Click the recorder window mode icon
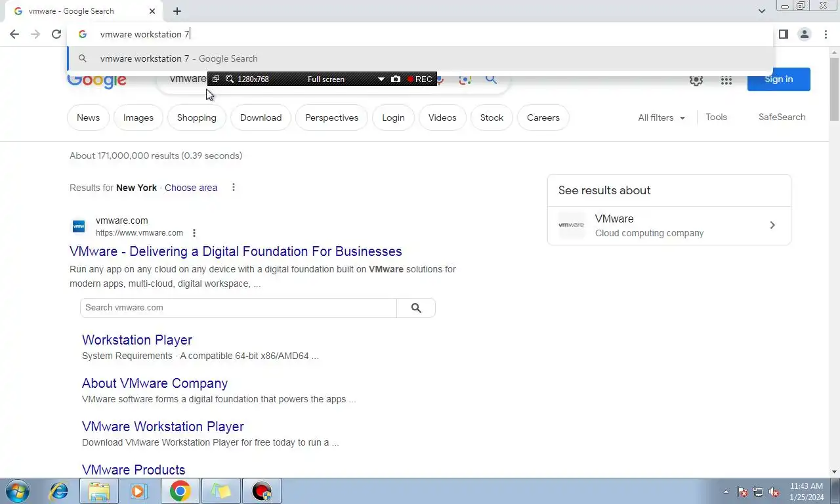This screenshot has width=840, height=504. (x=215, y=79)
